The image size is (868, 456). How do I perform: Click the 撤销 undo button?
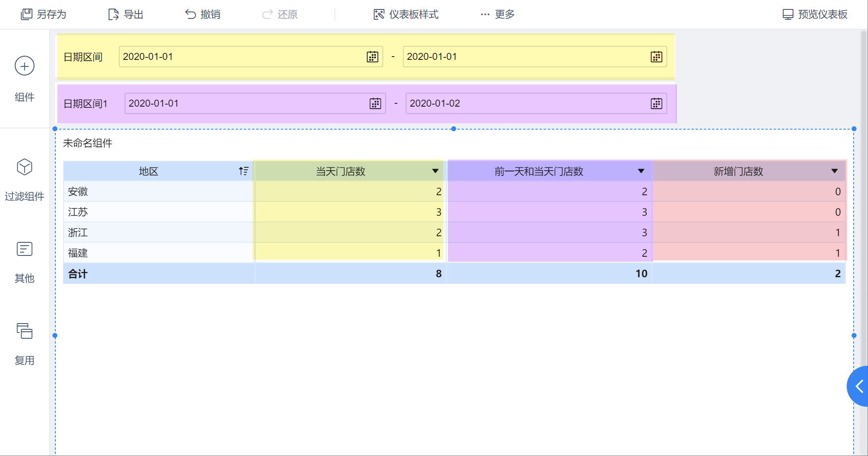click(x=202, y=14)
